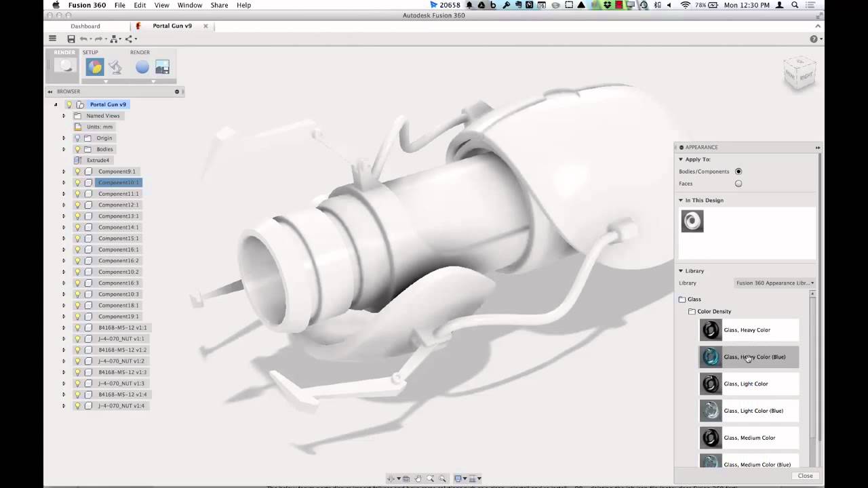Open the hamburger data panel icon
This screenshot has height=488, width=868.
click(x=52, y=39)
